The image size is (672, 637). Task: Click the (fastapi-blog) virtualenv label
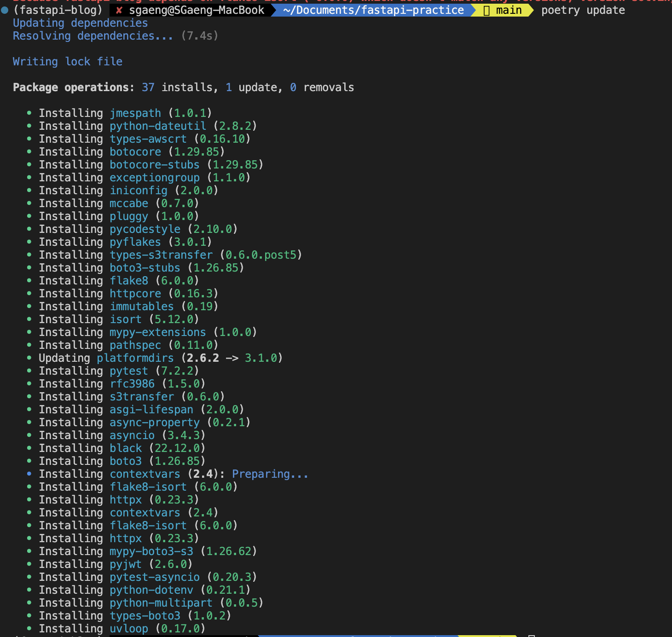pyautogui.click(x=58, y=10)
